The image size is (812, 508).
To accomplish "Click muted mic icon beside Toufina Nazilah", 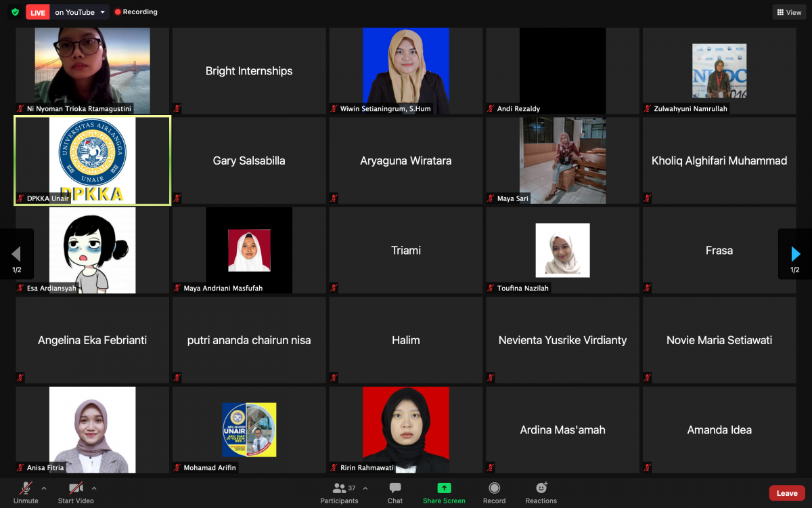I will coord(491,288).
